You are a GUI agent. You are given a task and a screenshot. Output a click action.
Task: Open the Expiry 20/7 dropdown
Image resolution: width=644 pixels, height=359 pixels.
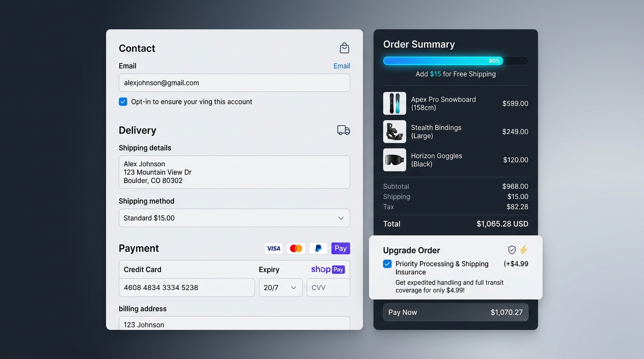[x=281, y=287]
